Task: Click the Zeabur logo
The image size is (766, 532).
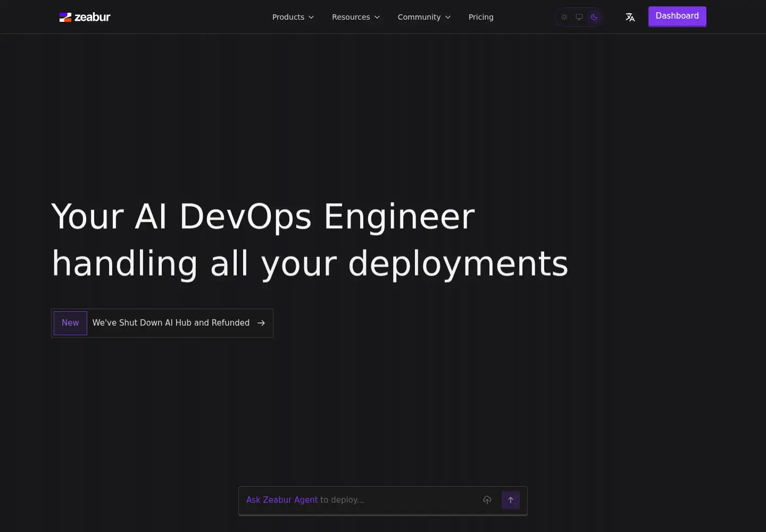Action: pyautogui.click(x=85, y=17)
